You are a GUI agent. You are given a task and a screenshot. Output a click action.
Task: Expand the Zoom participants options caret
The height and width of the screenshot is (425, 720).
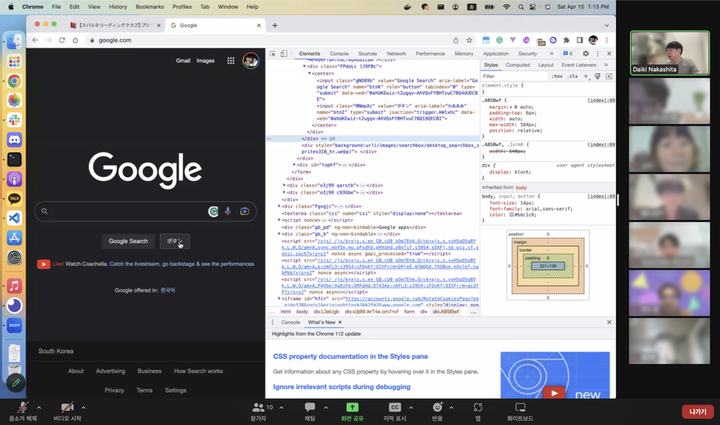coord(281,407)
